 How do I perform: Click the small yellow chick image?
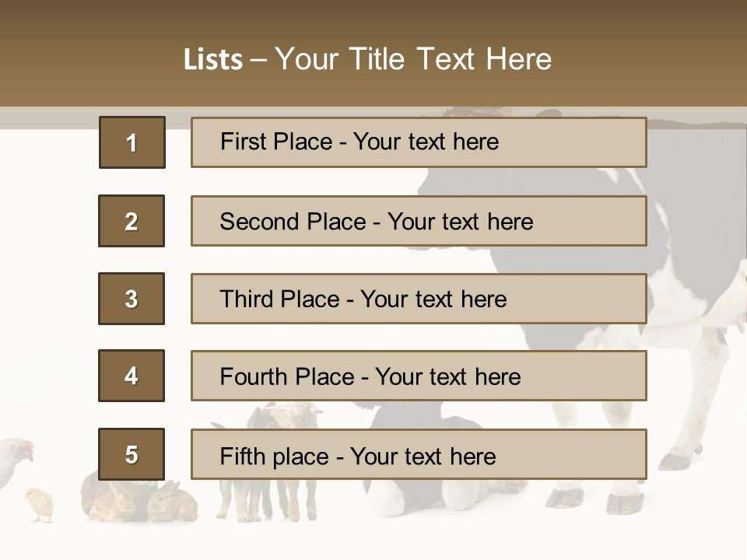tap(39, 505)
